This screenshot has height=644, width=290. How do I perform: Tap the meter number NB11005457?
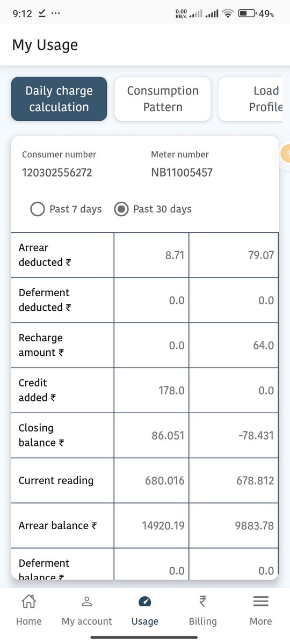(182, 173)
